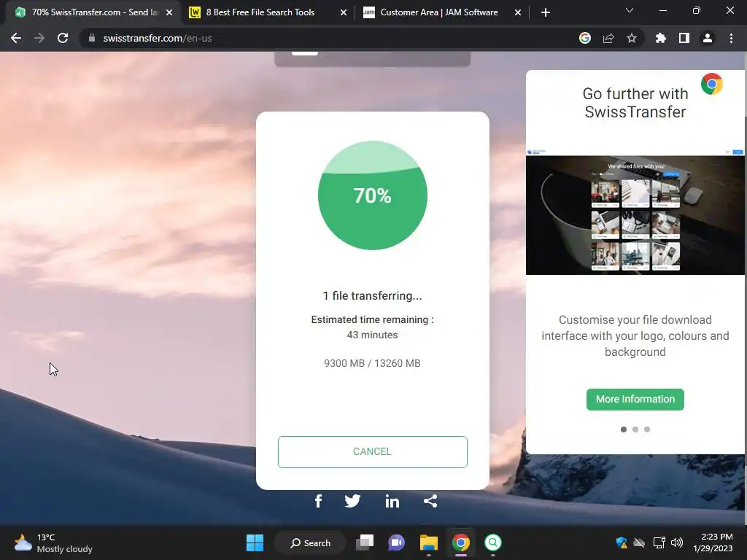The height and width of the screenshot is (560, 747).
Task: Expand the tab search dropdown
Action: pos(630,10)
